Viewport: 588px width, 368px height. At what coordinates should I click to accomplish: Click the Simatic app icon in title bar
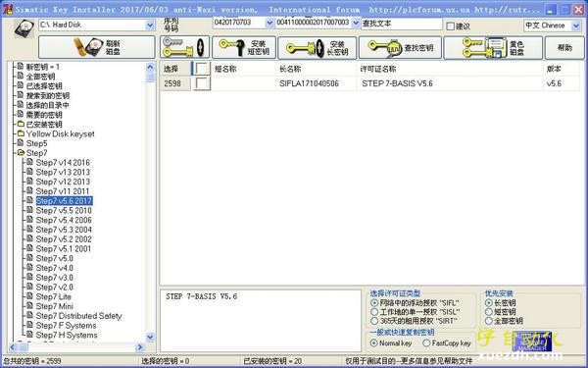[8, 9]
